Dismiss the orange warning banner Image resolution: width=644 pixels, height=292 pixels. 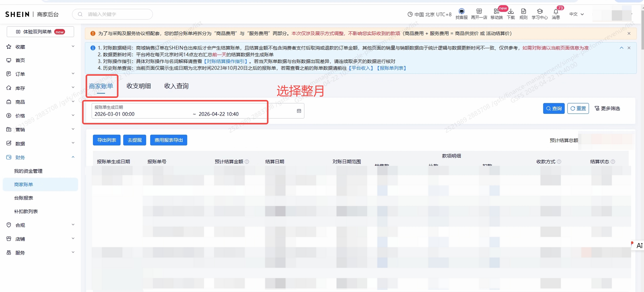pos(629,34)
